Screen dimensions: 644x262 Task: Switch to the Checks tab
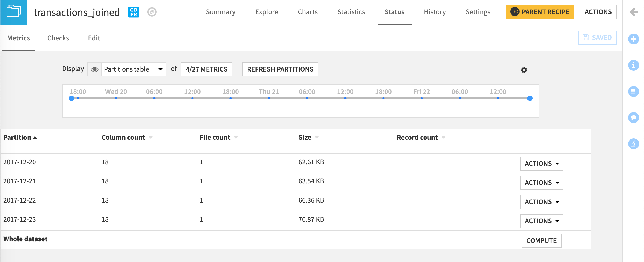58,38
